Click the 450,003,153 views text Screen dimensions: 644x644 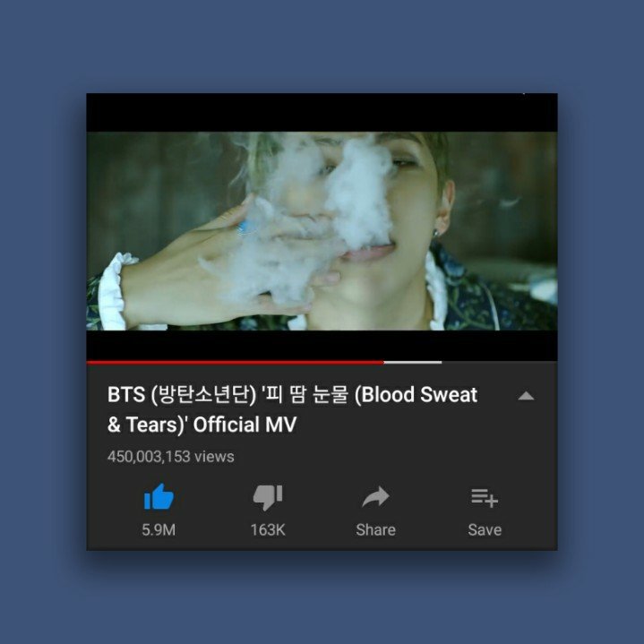coord(171,457)
